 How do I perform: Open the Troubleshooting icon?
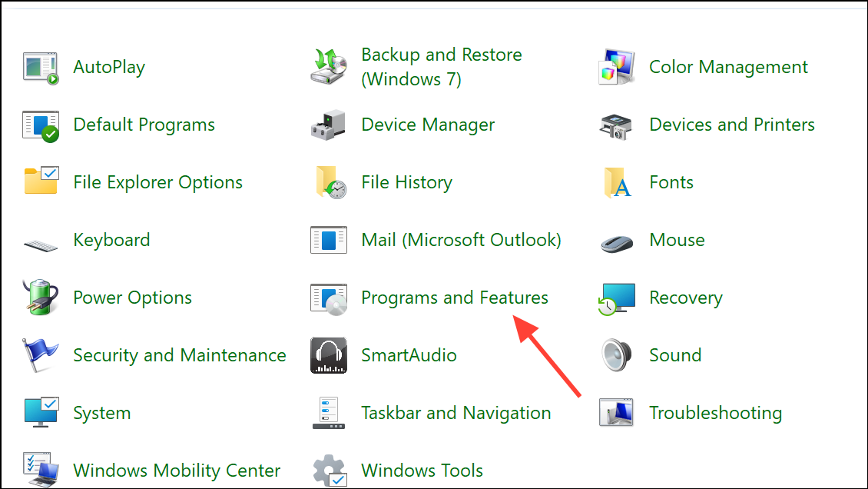(x=616, y=412)
